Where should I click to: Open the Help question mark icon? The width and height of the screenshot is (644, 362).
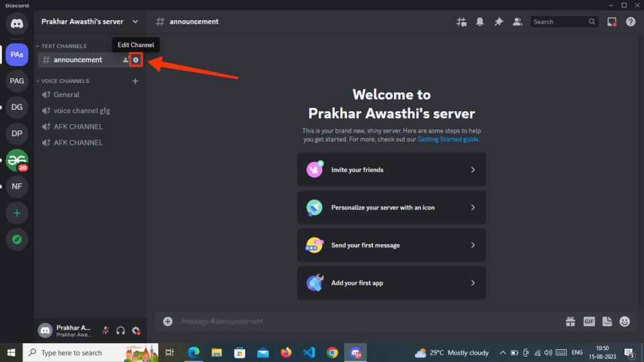point(631,22)
